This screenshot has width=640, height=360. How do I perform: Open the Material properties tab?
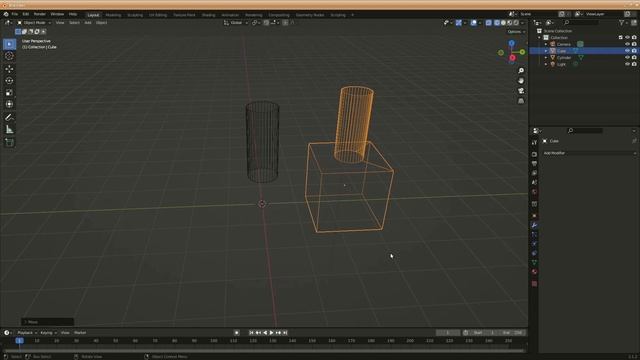534,272
